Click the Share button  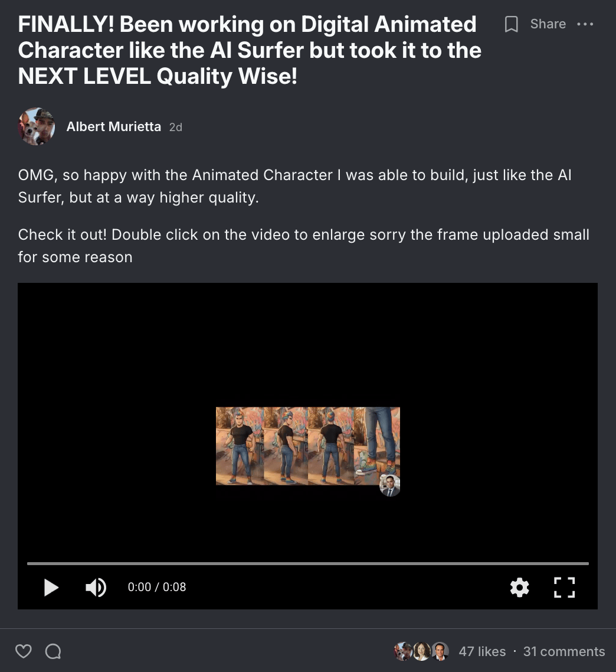click(x=548, y=24)
